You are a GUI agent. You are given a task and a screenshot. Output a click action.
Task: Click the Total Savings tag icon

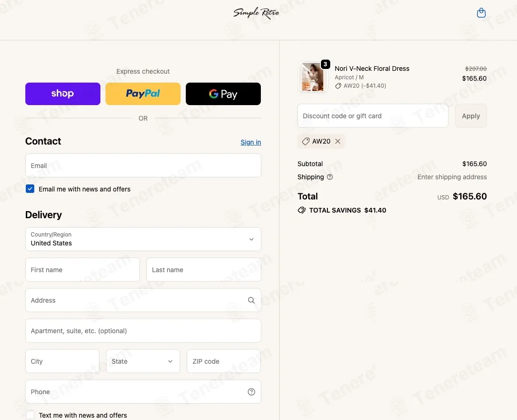click(x=301, y=210)
